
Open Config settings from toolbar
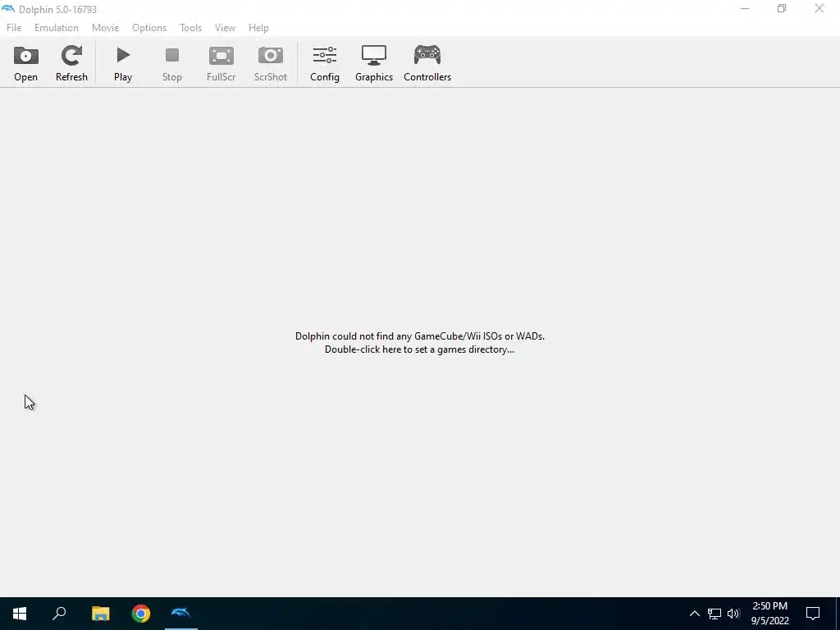tap(325, 63)
